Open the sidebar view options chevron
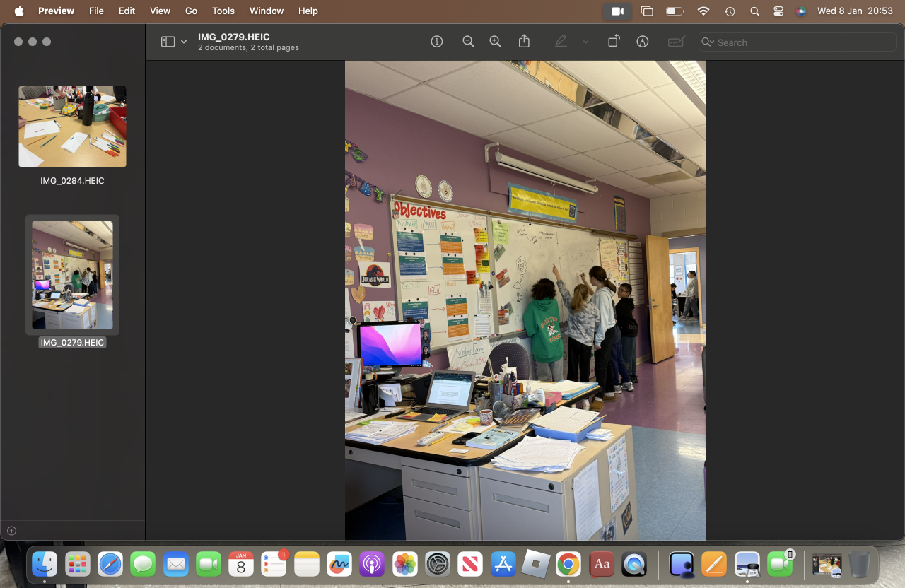The height and width of the screenshot is (588, 905). 184,42
